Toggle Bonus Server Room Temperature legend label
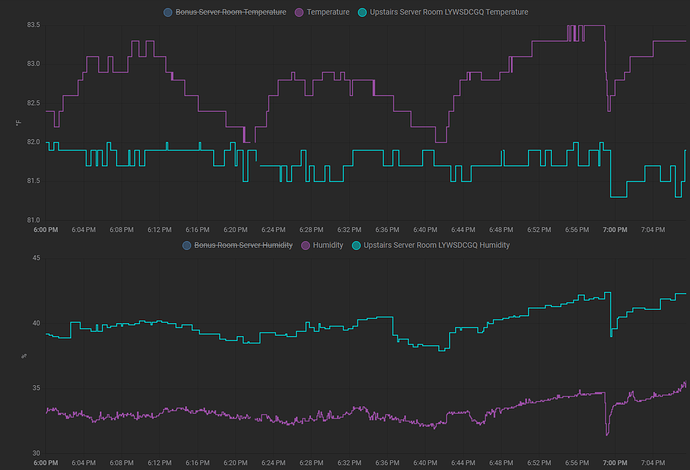 pyautogui.click(x=231, y=12)
